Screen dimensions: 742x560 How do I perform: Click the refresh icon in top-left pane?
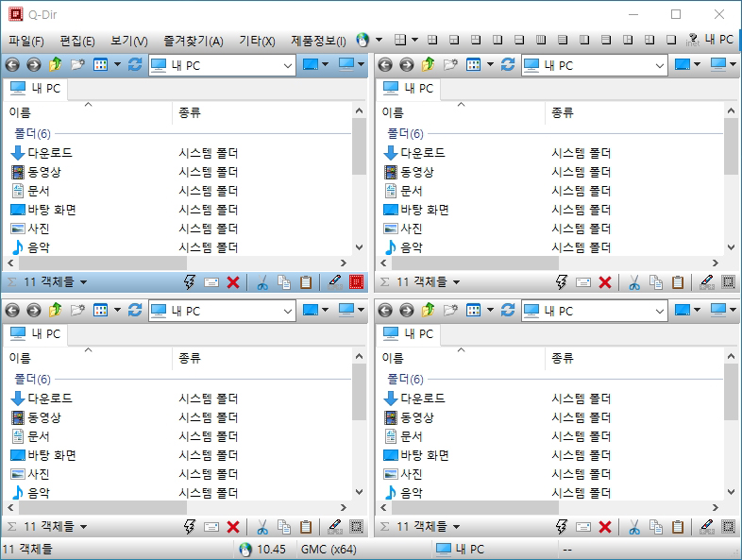[135, 64]
